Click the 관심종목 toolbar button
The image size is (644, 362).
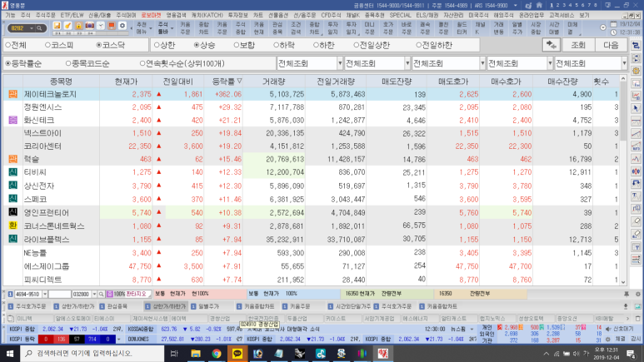click(x=277, y=28)
